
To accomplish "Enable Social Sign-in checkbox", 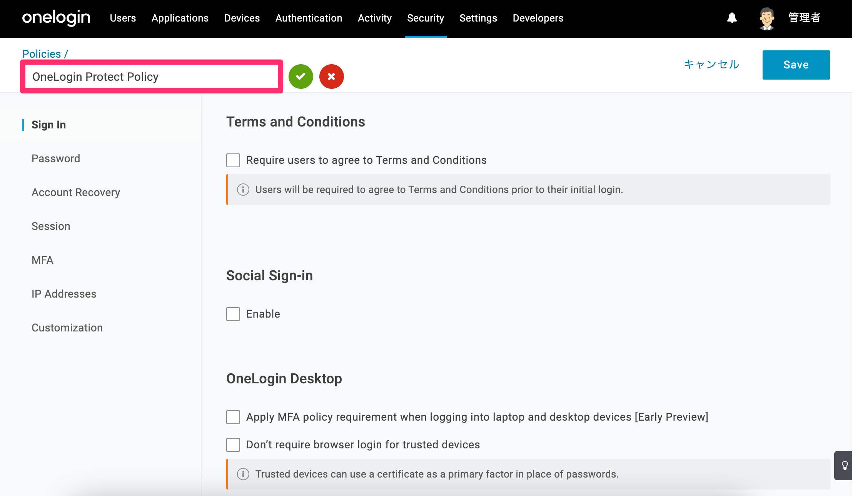I will (233, 314).
